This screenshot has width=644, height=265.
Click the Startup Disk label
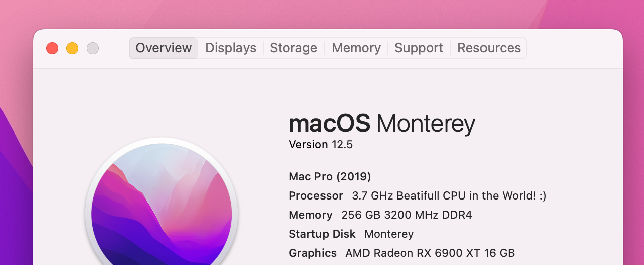point(322,234)
